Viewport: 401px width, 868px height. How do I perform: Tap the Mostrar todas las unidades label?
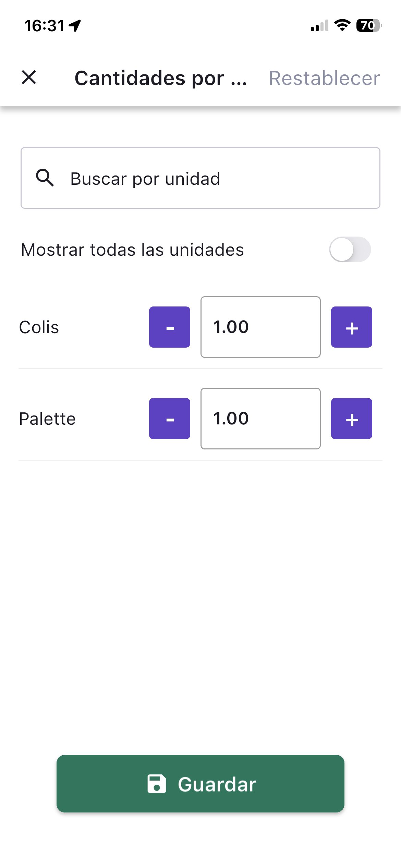132,250
